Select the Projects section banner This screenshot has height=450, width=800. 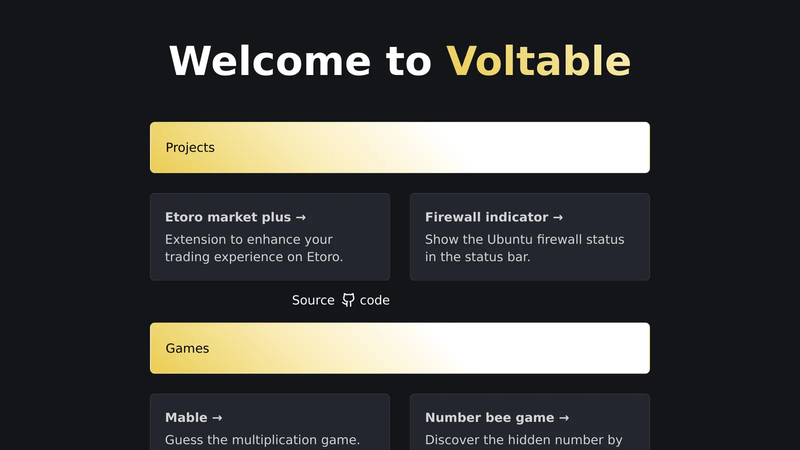point(400,147)
